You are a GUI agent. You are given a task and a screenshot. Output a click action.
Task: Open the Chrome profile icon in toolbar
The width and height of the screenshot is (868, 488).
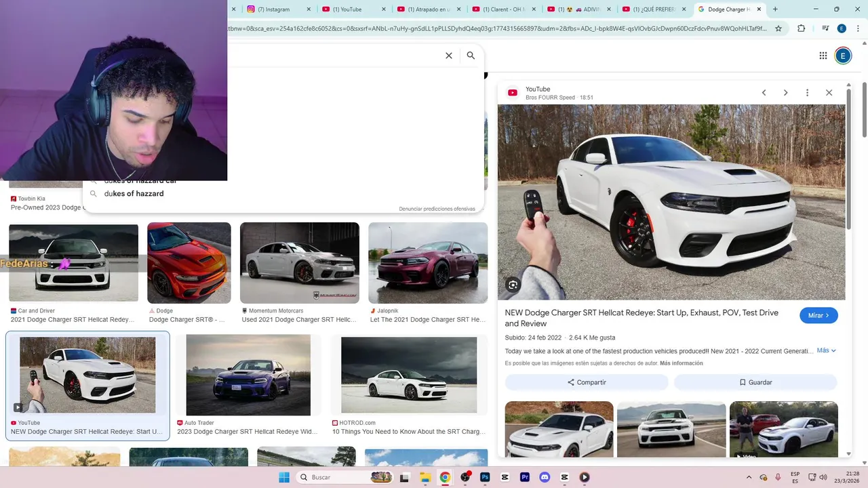(x=842, y=28)
